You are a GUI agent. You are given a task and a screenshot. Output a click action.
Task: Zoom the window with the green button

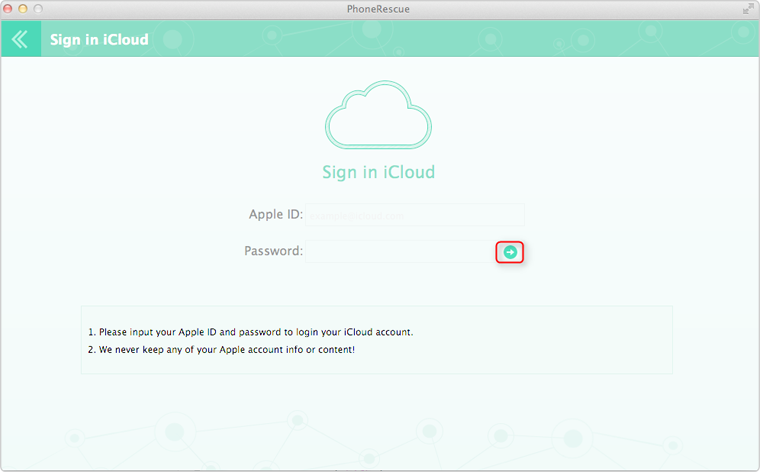coord(40,8)
